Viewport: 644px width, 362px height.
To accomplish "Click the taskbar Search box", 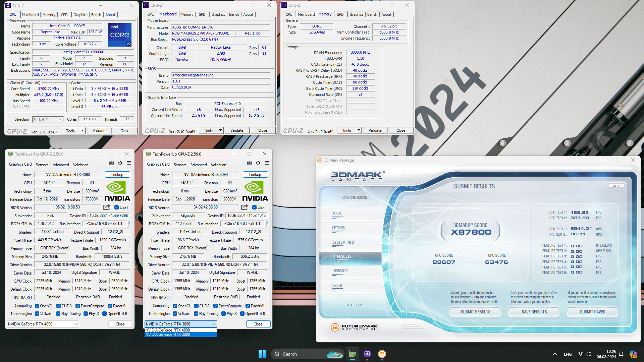I will tap(307, 354).
